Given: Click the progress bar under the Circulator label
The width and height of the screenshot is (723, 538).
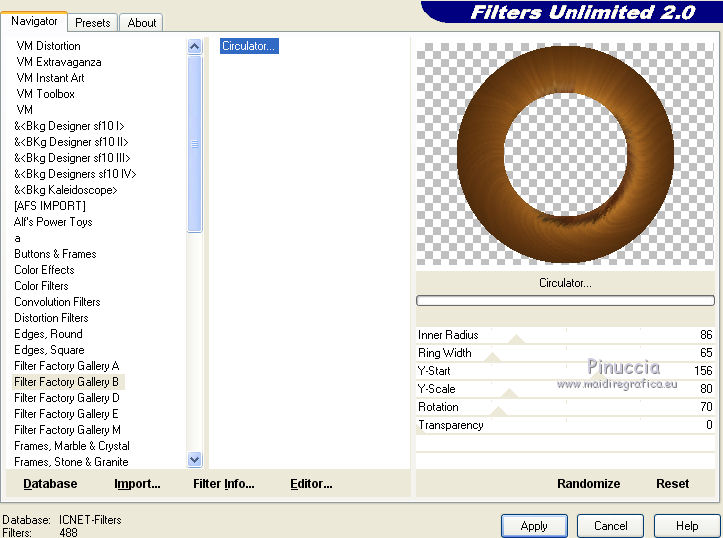Looking at the screenshot, I should click(565, 301).
